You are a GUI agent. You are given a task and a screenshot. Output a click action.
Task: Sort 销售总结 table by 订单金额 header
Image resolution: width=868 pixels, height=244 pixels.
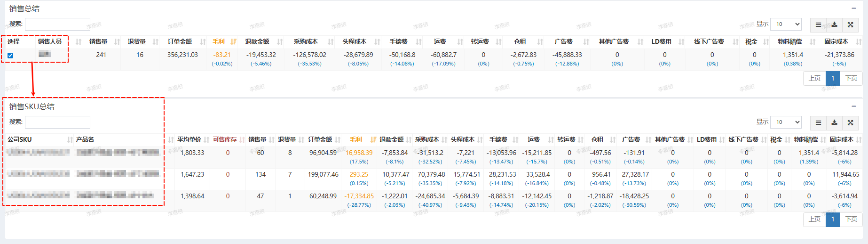tap(180, 41)
